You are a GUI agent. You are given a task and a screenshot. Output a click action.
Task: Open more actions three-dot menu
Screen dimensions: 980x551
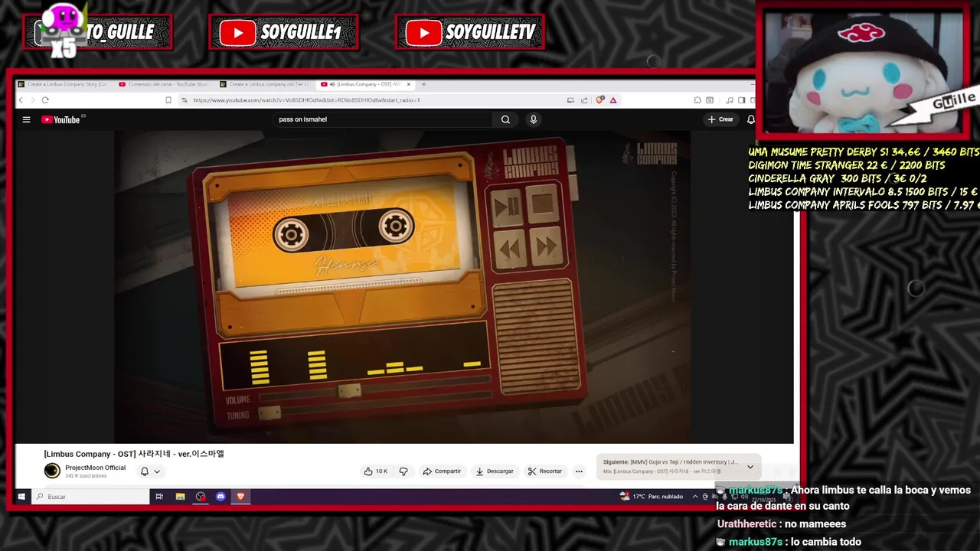tap(579, 471)
